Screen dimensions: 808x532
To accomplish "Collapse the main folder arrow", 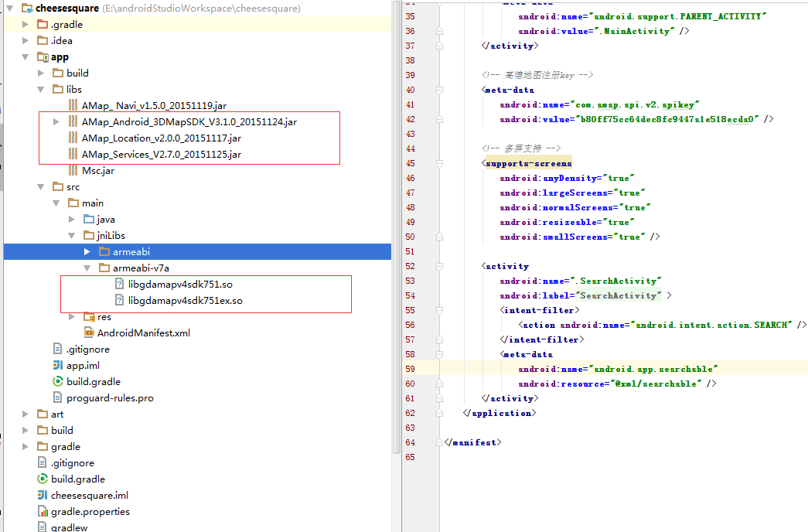I will 56,203.
